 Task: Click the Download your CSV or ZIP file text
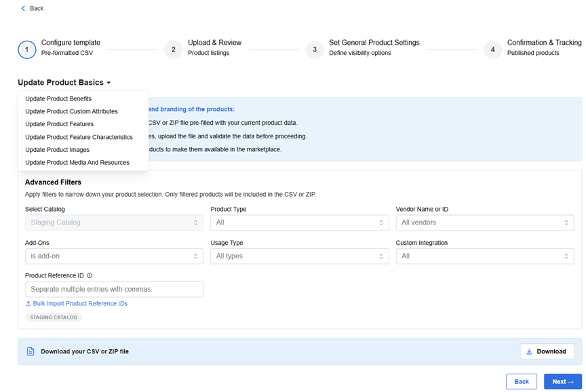pos(85,351)
